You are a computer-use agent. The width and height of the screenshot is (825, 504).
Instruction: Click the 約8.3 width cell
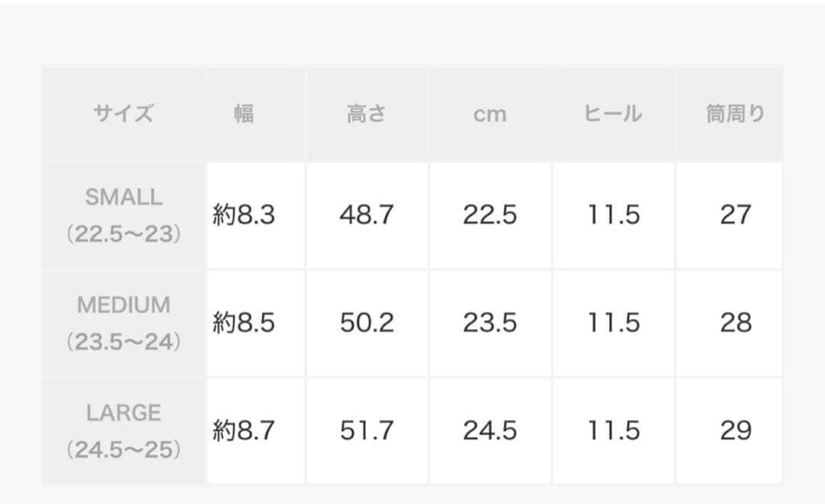coord(244,215)
